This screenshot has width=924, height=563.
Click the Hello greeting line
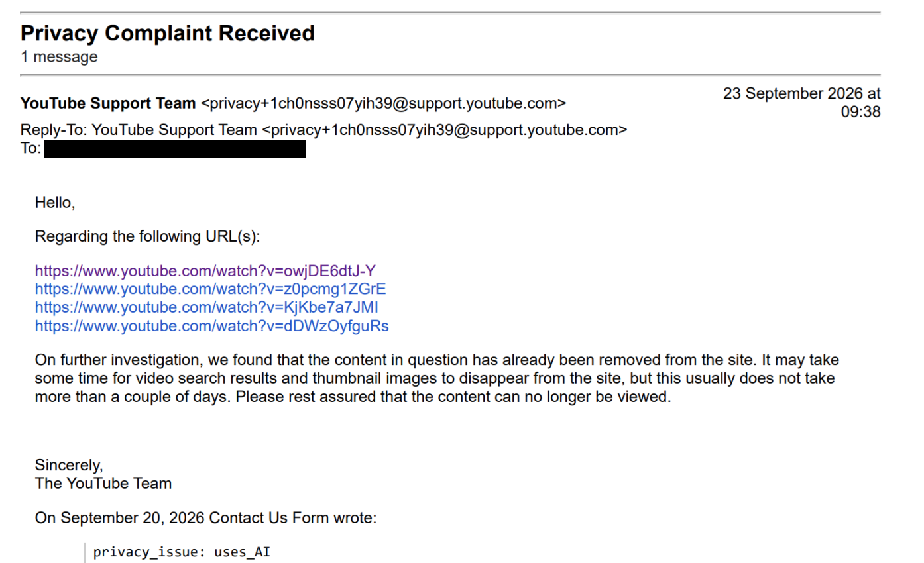(x=55, y=203)
